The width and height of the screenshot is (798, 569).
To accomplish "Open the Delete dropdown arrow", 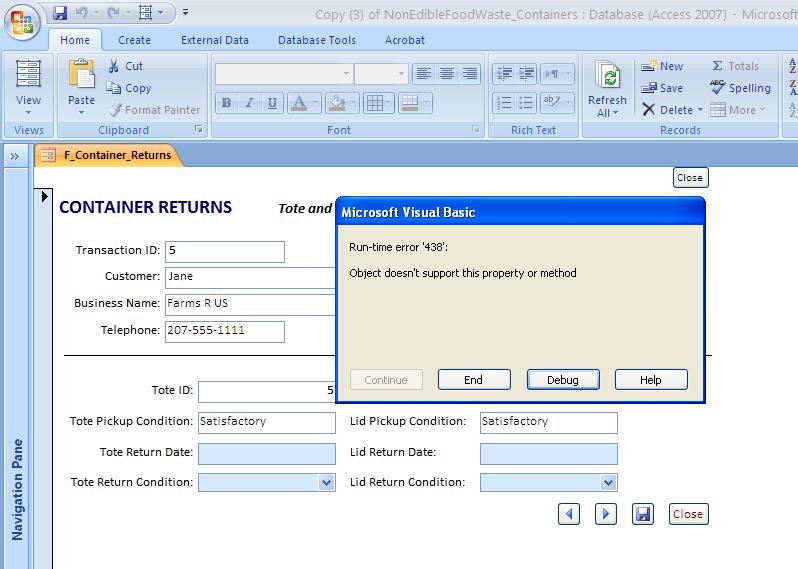I will tap(700, 109).
